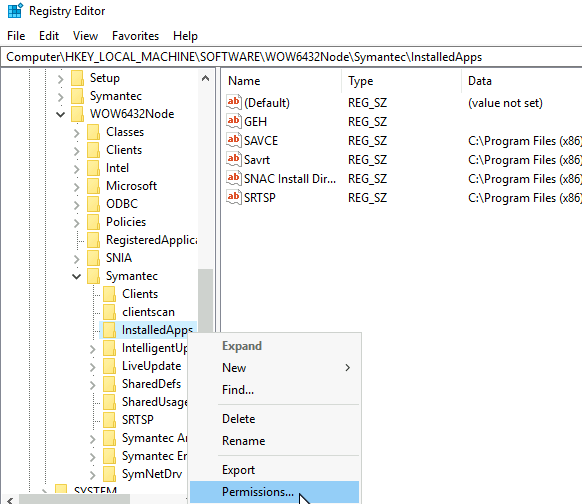This screenshot has height=504, width=582.
Task: Click the SNIA folder icon
Action: coord(94,258)
